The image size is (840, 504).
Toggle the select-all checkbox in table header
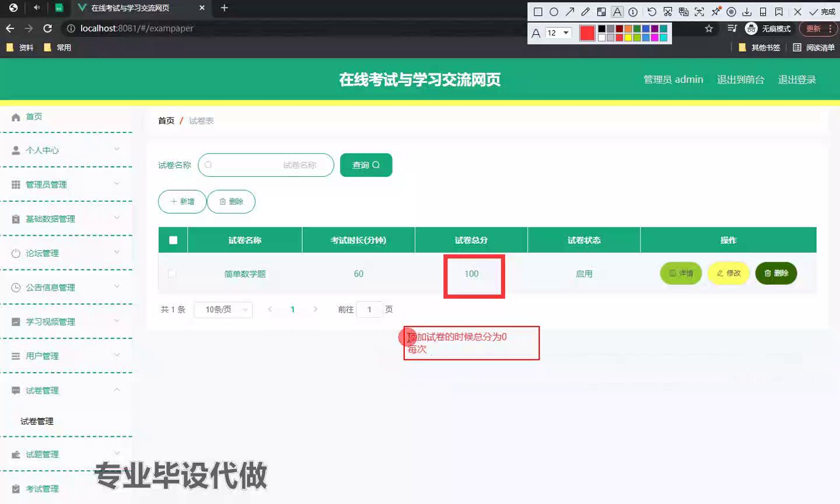click(173, 240)
